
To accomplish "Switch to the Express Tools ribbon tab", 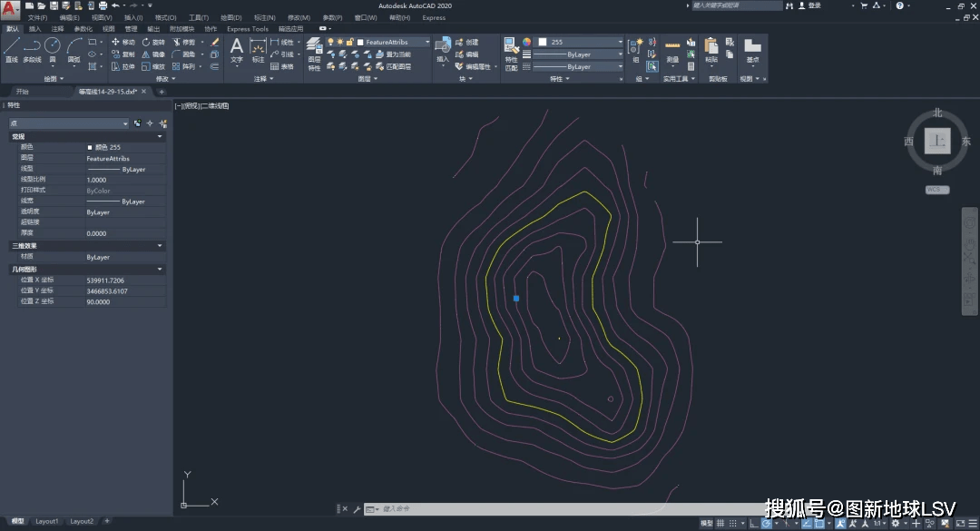I will (x=248, y=29).
